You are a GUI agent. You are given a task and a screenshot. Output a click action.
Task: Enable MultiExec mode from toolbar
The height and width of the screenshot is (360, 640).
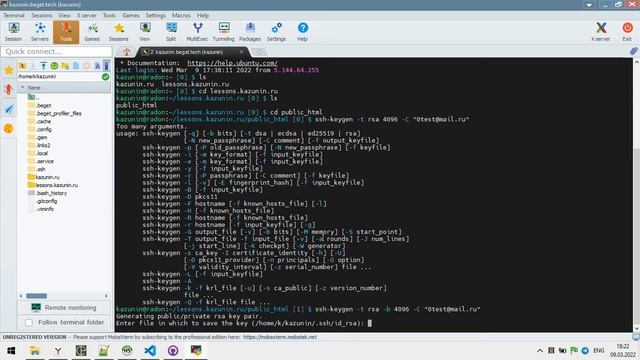coord(197,32)
